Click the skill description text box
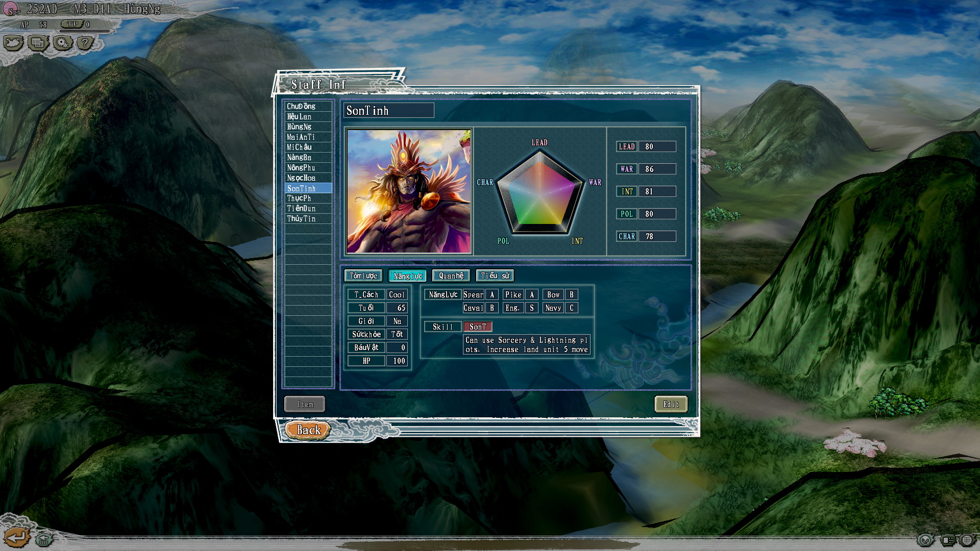 (x=527, y=344)
